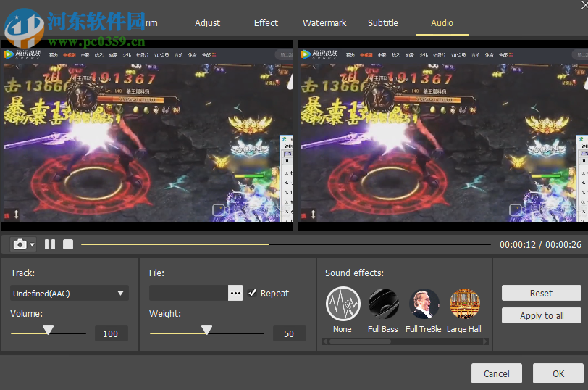The height and width of the screenshot is (390, 588).
Task: Click the Volume value field showing 100
Action: (x=111, y=333)
